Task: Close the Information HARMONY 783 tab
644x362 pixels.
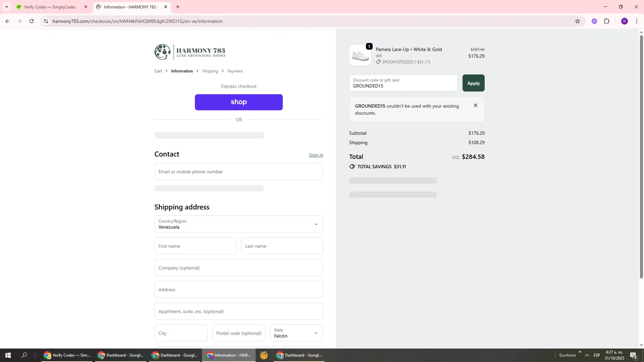Action: pos(166,7)
